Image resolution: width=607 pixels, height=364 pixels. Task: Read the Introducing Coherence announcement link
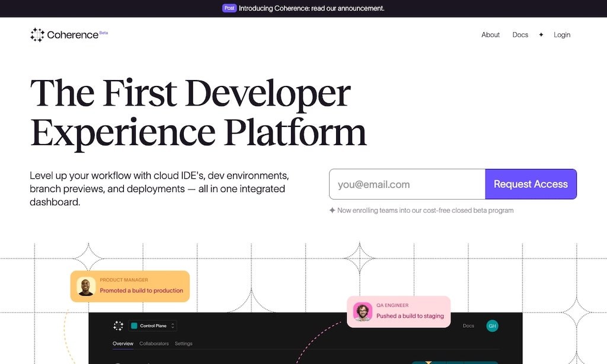tap(312, 8)
